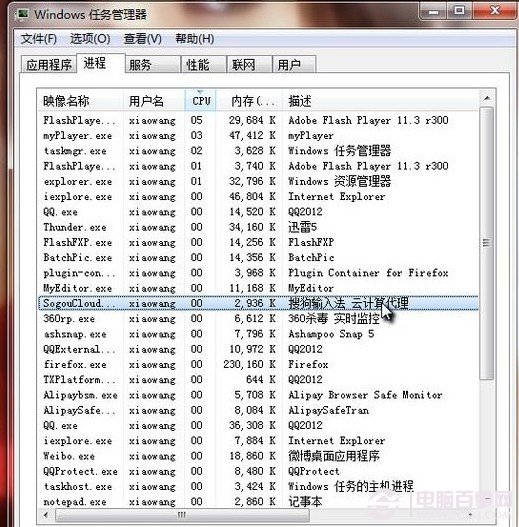Open the 性能 tab
The image size is (519, 527).
tap(204, 65)
